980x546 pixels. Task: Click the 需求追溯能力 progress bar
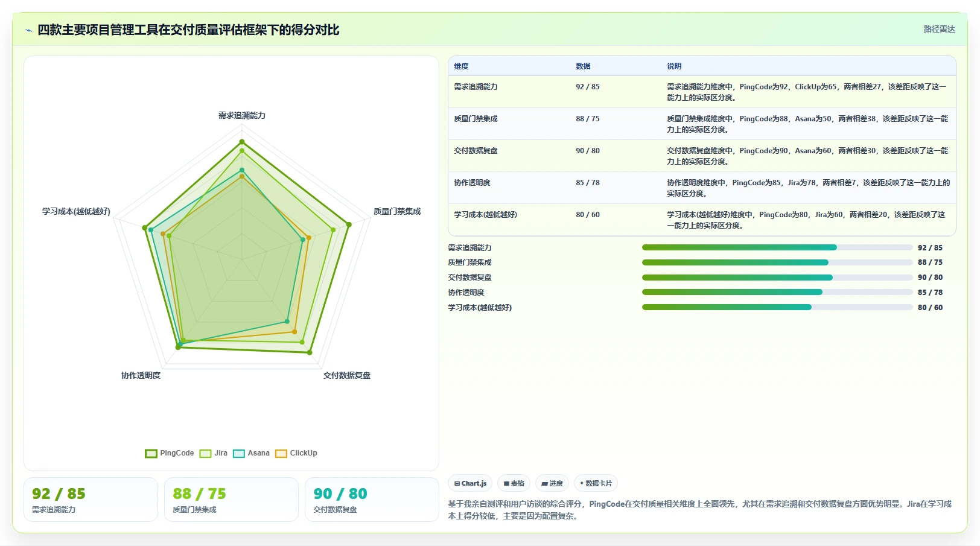[x=777, y=247]
